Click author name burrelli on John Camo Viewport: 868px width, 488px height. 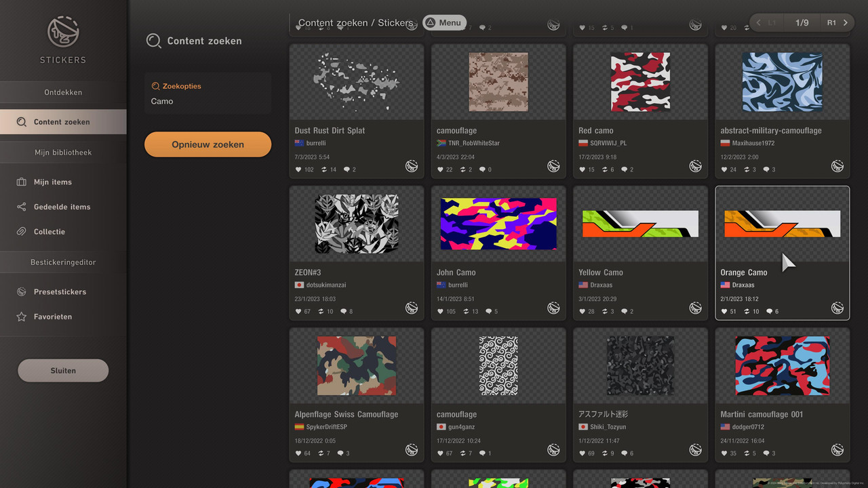coord(458,285)
